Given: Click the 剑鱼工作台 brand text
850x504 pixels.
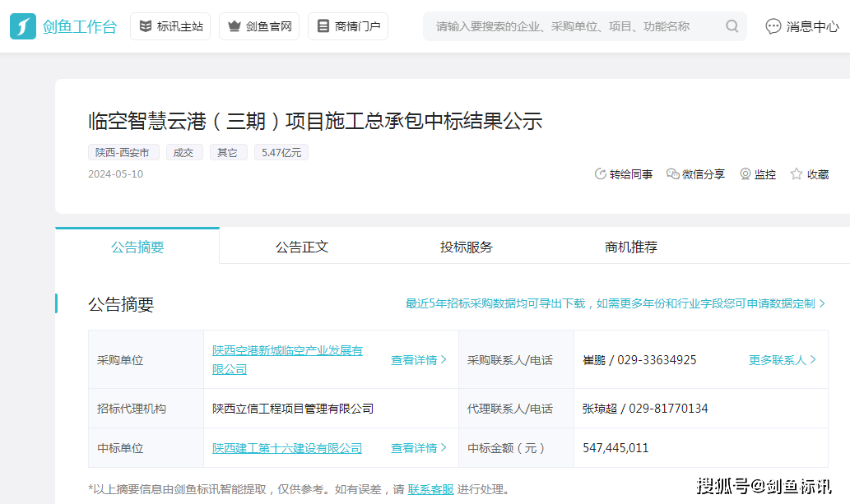Looking at the screenshot, I should [80, 26].
